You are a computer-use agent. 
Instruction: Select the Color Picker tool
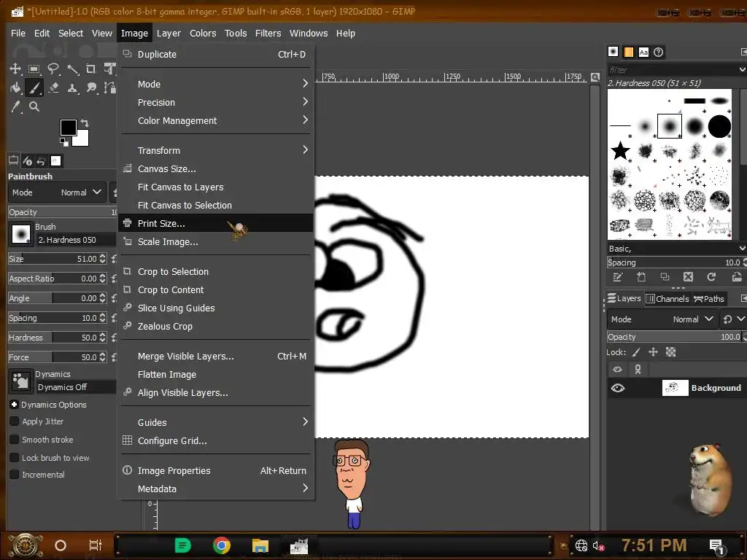[x=15, y=106]
